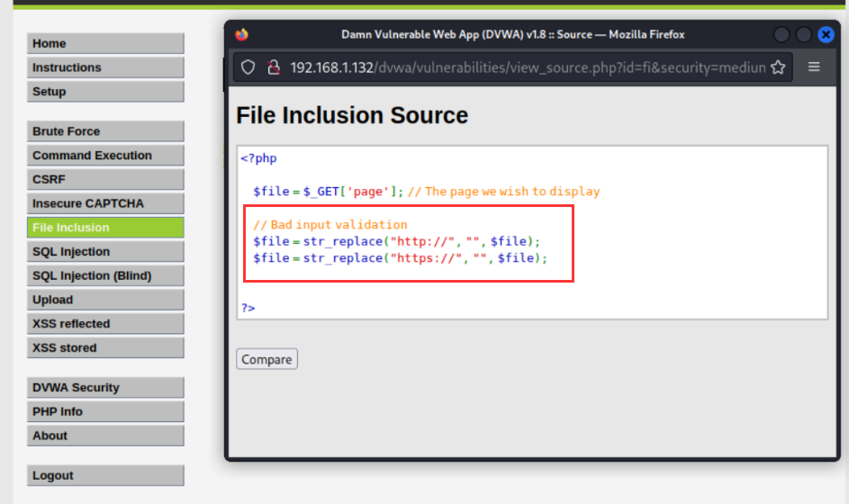Viewport: 849px width, 504px height.
Task: Click the Firefox logo in title bar
Action: pos(242,34)
